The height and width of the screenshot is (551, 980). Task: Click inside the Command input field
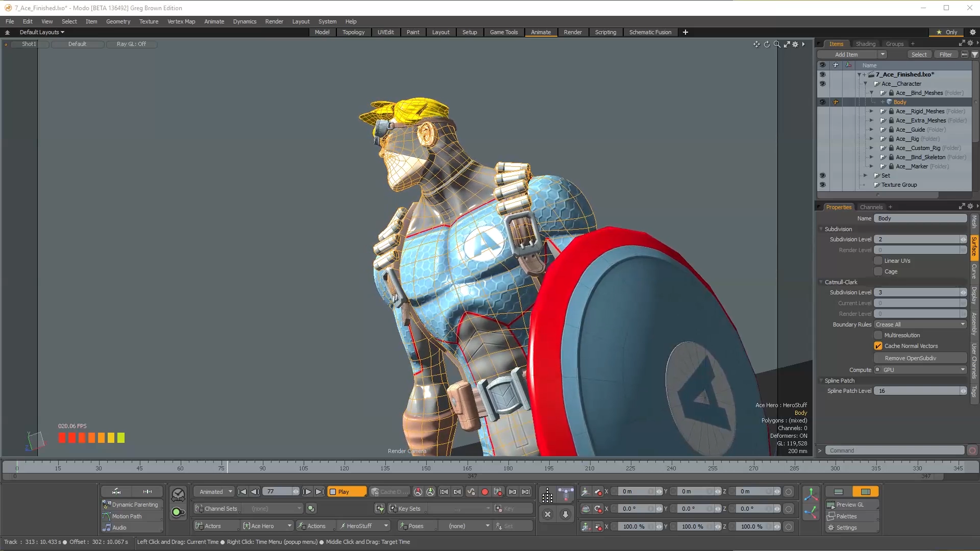pos(893,450)
